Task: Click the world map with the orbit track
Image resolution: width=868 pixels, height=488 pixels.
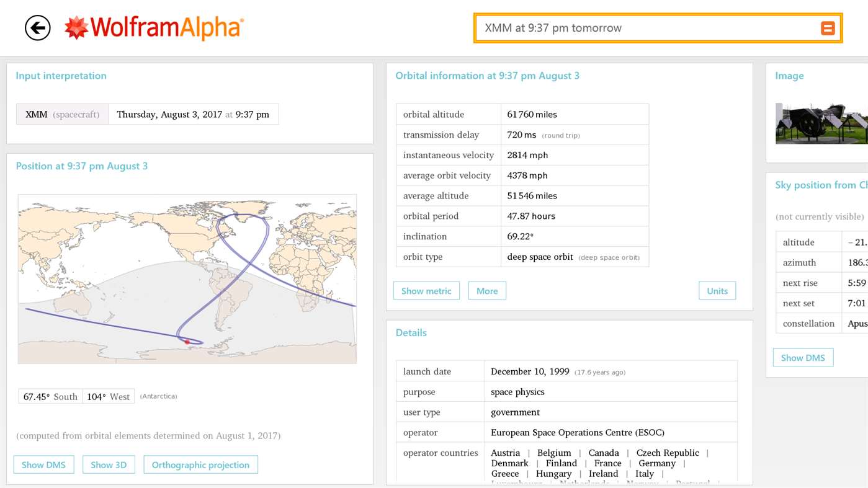Action: pyautogui.click(x=187, y=278)
